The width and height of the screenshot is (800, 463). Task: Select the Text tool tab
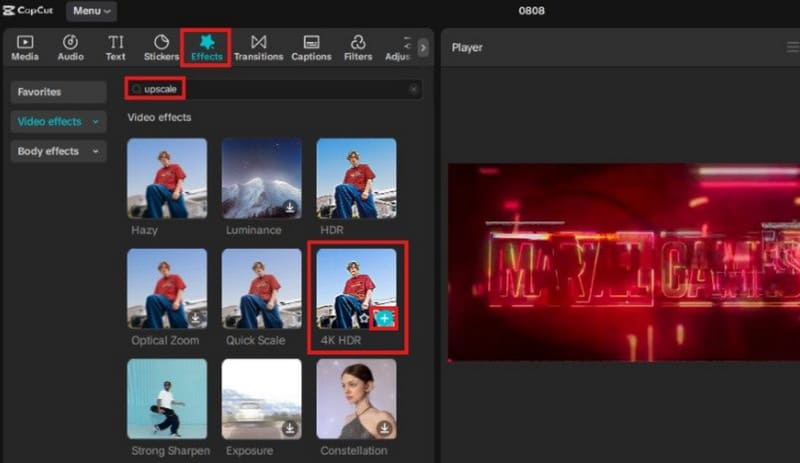click(x=116, y=47)
